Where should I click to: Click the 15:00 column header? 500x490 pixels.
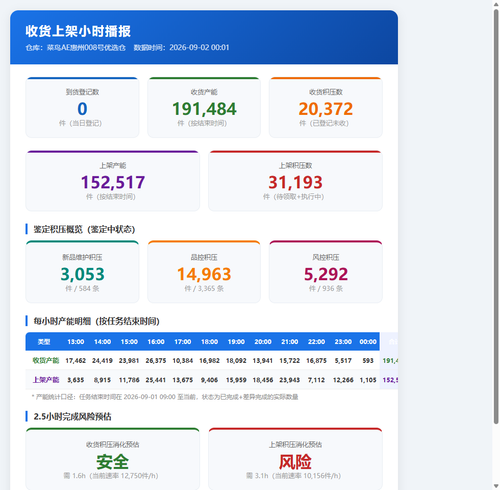click(129, 342)
